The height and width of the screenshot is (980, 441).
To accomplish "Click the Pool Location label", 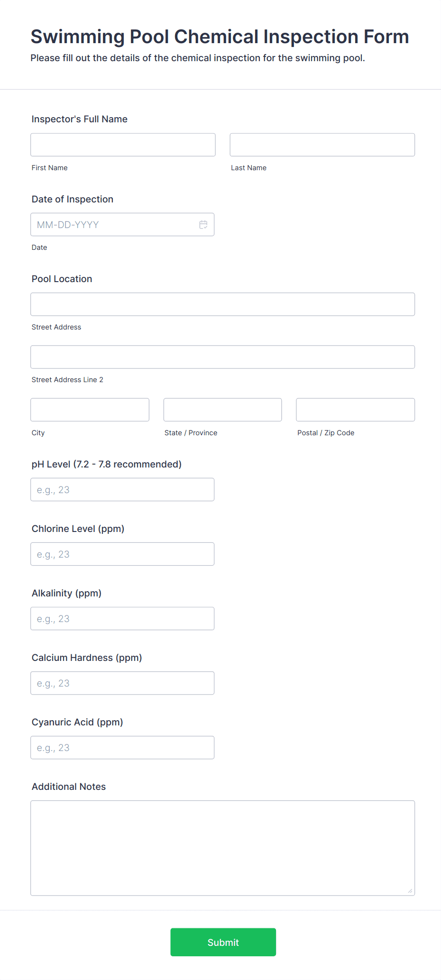I will pos(62,279).
